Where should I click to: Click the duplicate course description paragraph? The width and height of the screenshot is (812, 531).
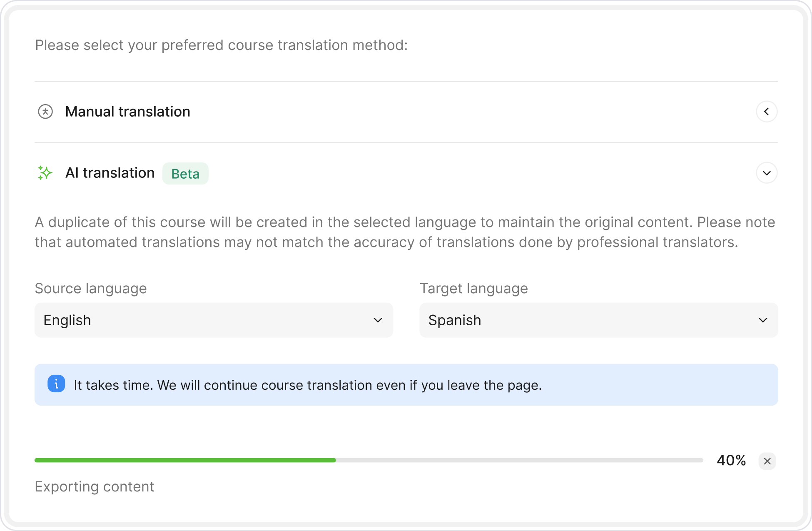[x=405, y=232]
